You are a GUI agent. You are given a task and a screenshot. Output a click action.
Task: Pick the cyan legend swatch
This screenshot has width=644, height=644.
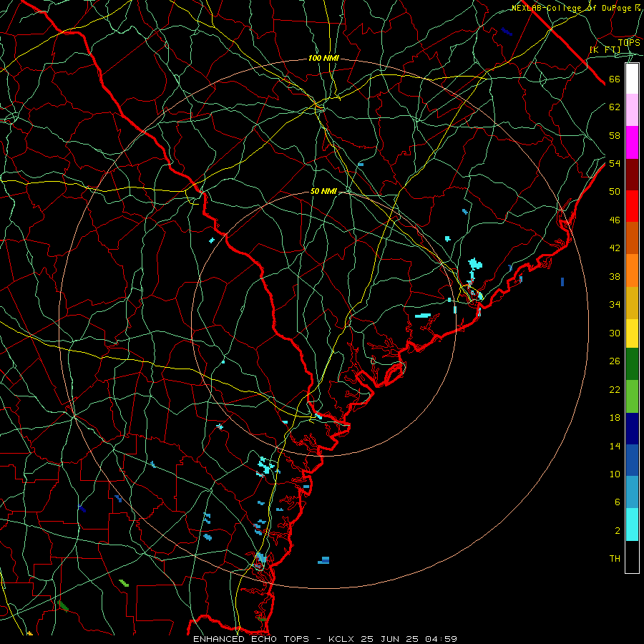tap(632, 525)
